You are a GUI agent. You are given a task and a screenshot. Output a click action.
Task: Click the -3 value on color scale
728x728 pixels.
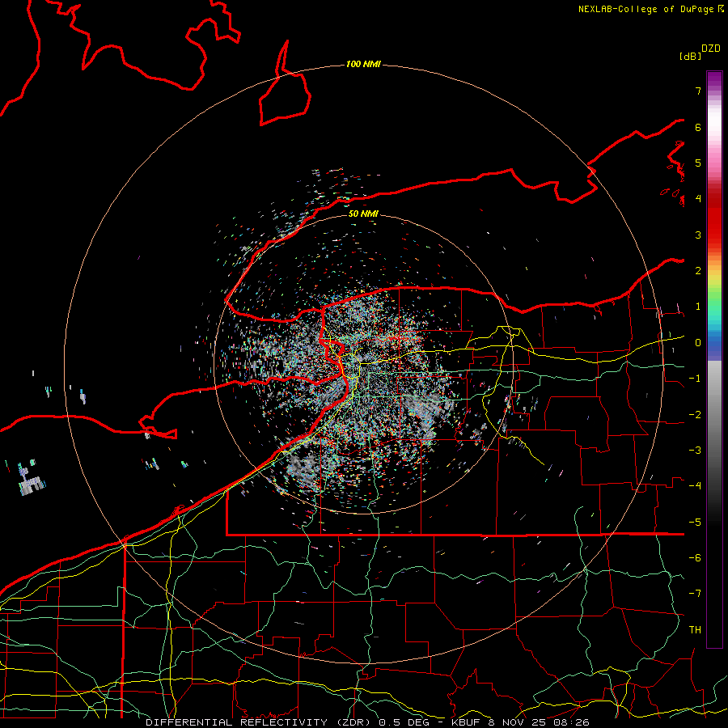point(695,451)
